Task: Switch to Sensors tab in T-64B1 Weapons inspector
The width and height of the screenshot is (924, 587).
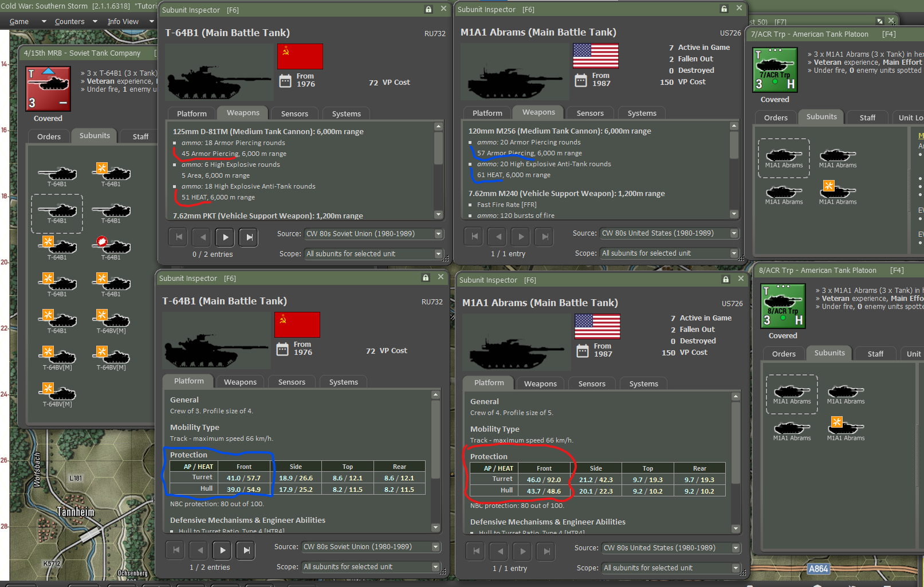Action: coord(294,114)
